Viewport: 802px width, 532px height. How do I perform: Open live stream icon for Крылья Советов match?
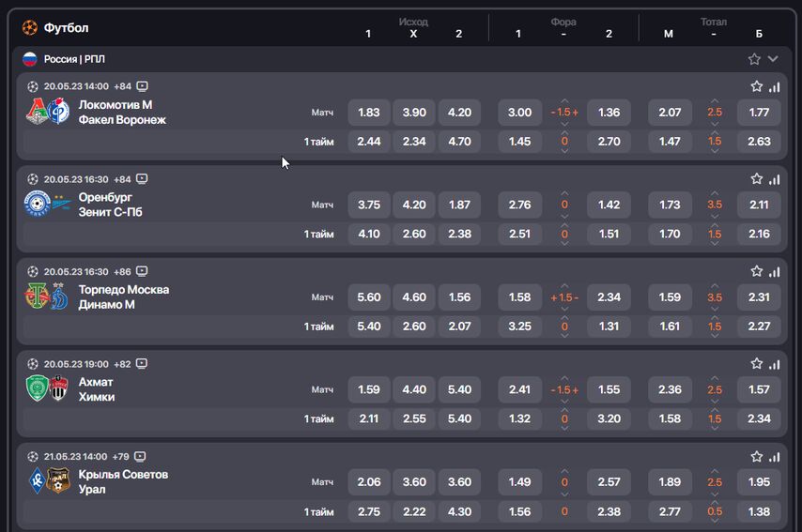click(x=140, y=456)
